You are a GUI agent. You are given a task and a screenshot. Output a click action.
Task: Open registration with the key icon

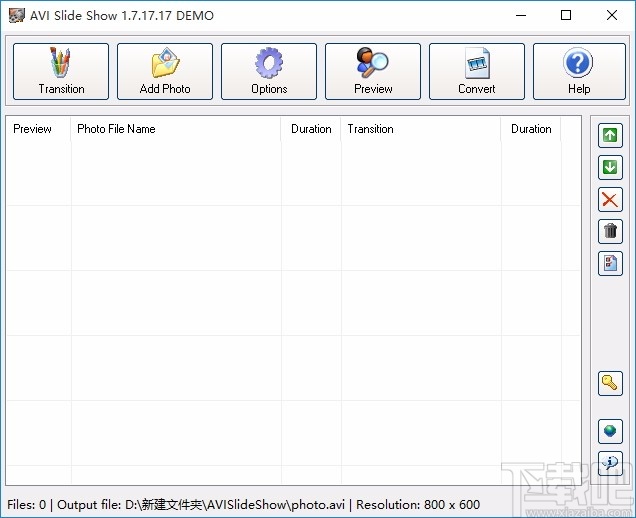(610, 383)
